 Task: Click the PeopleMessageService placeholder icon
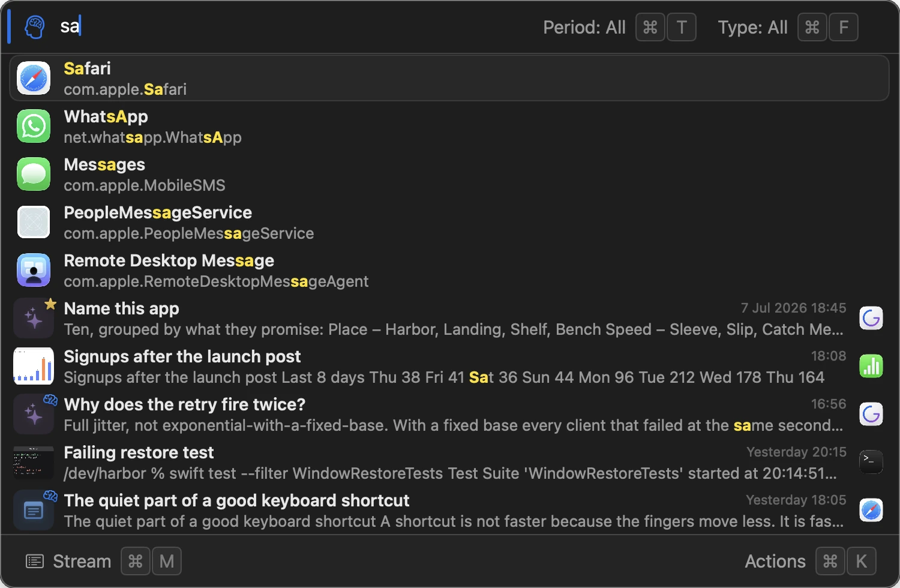(34, 222)
